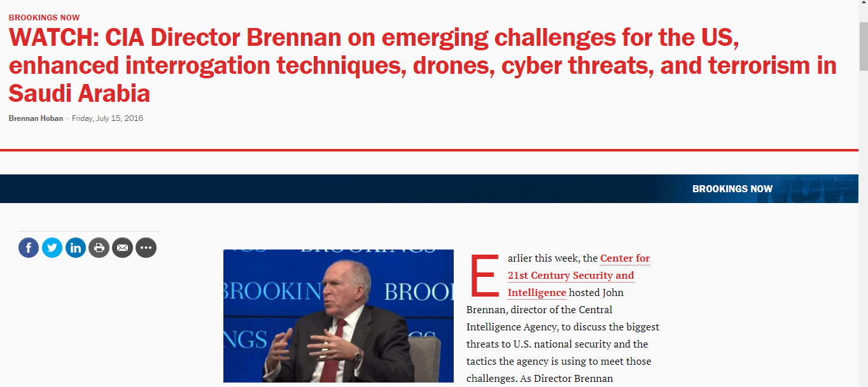
Task: View author Brennan Hoban's profile
Action: coord(36,118)
